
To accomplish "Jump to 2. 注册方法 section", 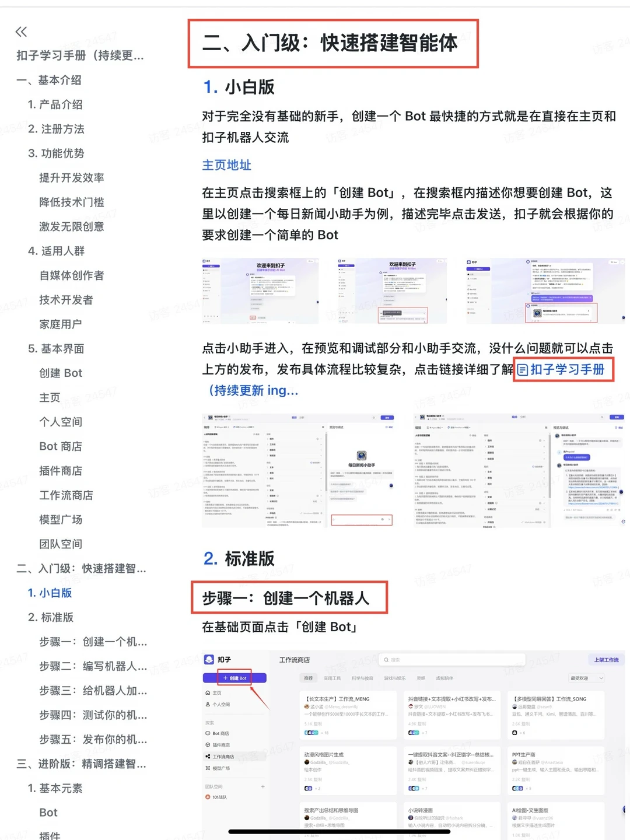I will pyautogui.click(x=56, y=129).
